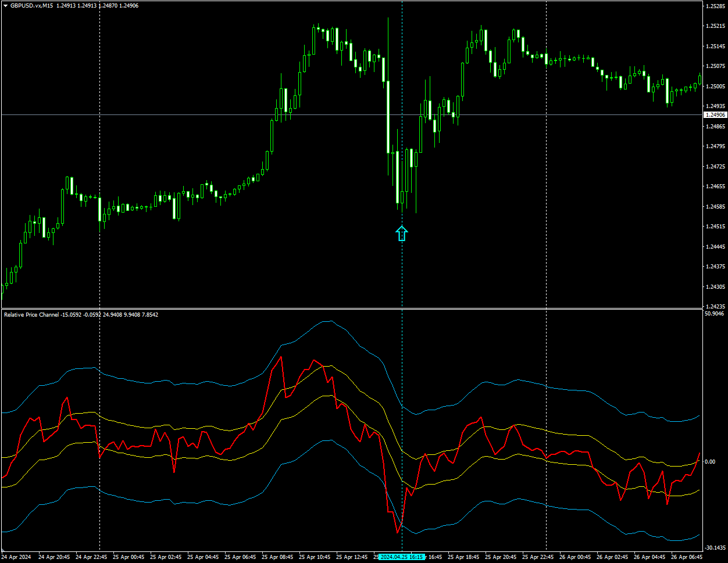This screenshot has width=728, height=563.
Task: Click the horizontal bid line at 1.24906
Action: 349,115
